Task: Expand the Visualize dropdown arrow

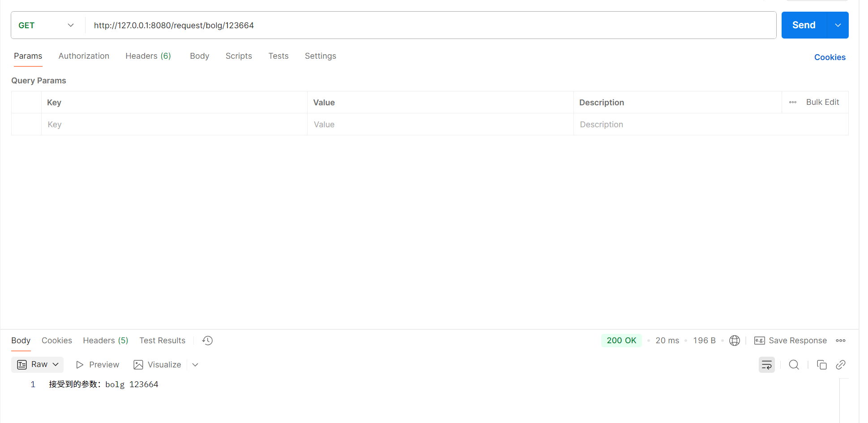Action: tap(195, 365)
